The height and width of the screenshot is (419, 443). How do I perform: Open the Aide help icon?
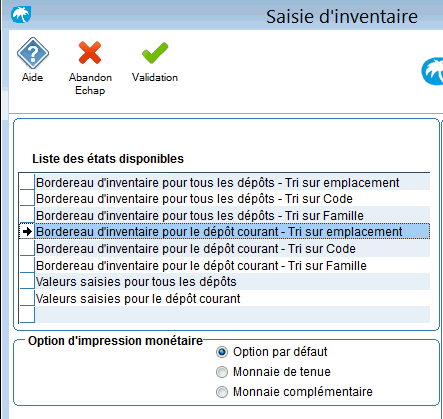(x=33, y=53)
